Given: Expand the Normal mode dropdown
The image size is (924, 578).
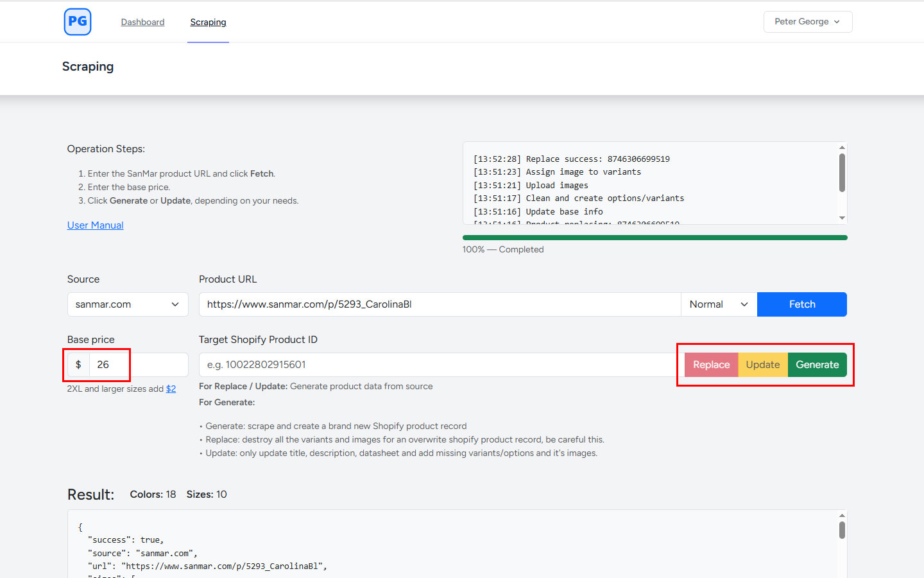Looking at the screenshot, I should (719, 304).
